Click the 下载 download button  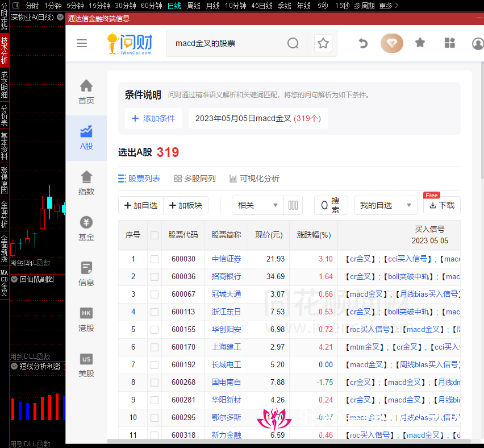(442, 205)
